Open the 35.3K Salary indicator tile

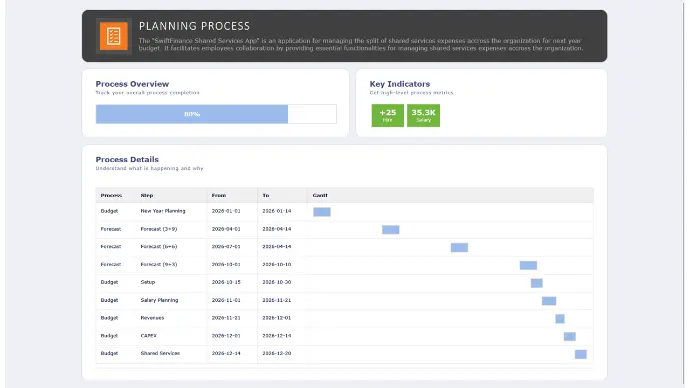[x=423, y=115]
